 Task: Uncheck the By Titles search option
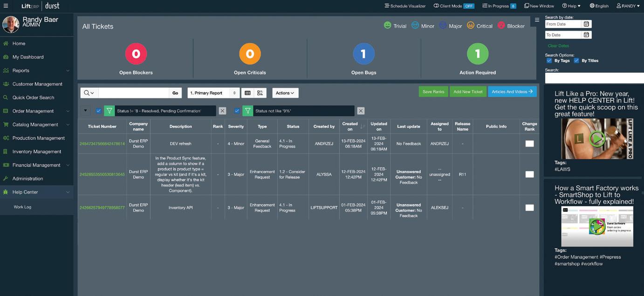[x=576, y=61]
